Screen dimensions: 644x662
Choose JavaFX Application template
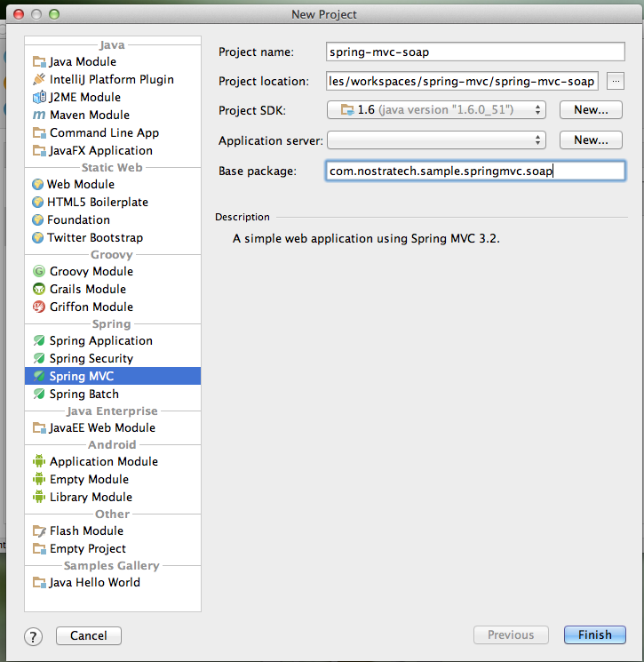pyautogui.click(x=113, y=150)
